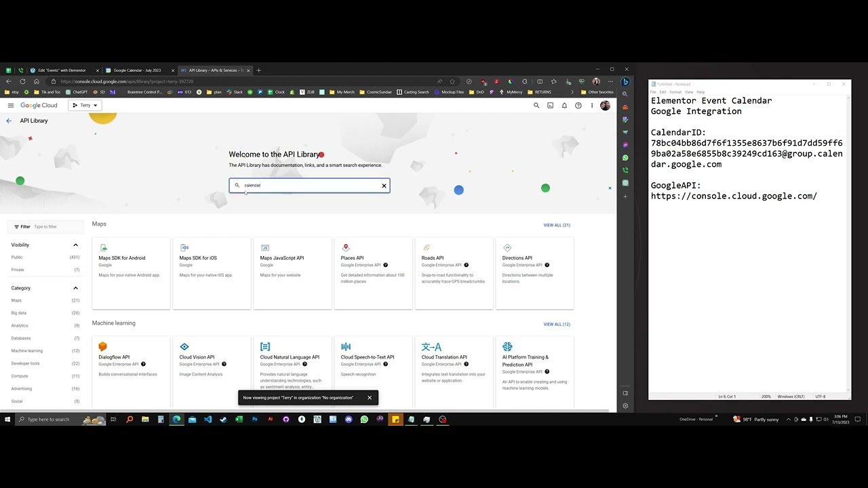Open the Slack bookmark

point(235,92)
